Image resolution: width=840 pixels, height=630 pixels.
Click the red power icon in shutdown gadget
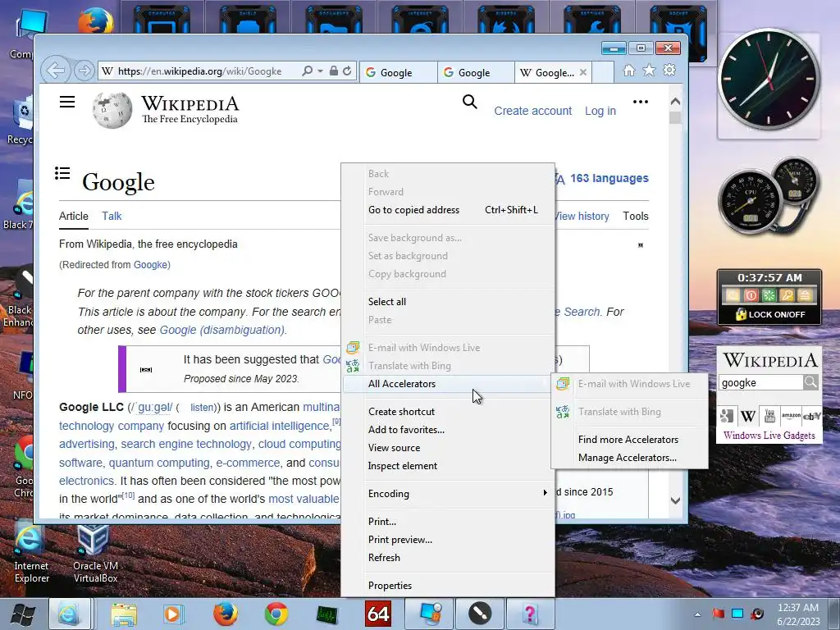click(751, 295)
